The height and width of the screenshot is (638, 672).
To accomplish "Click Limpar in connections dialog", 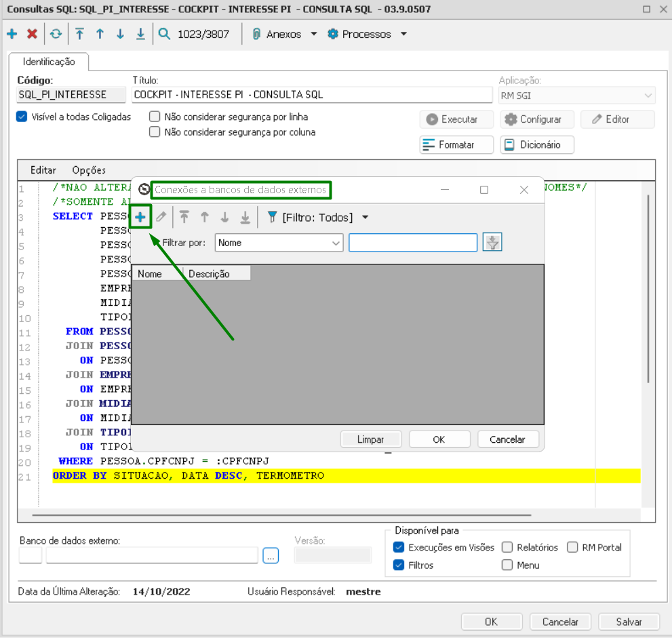I will 371,439.
